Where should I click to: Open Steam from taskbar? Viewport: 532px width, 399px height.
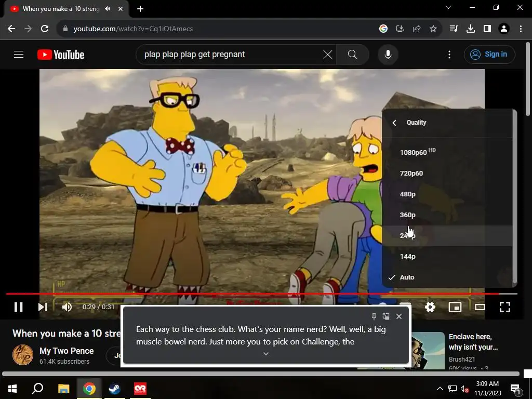pyautogui.click(x=114, y=389)
